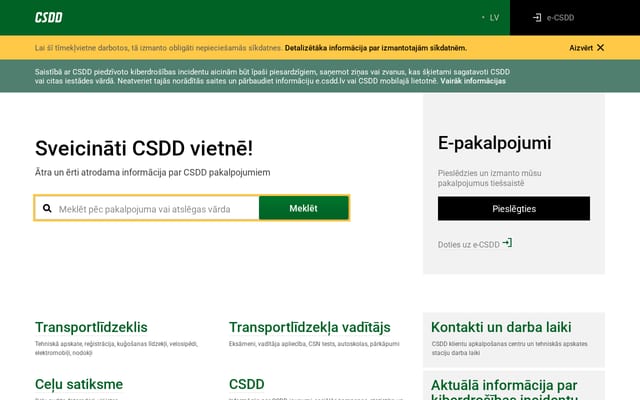Click the green Meklēt button
This screenshot has width=640, height=400.
304,208
